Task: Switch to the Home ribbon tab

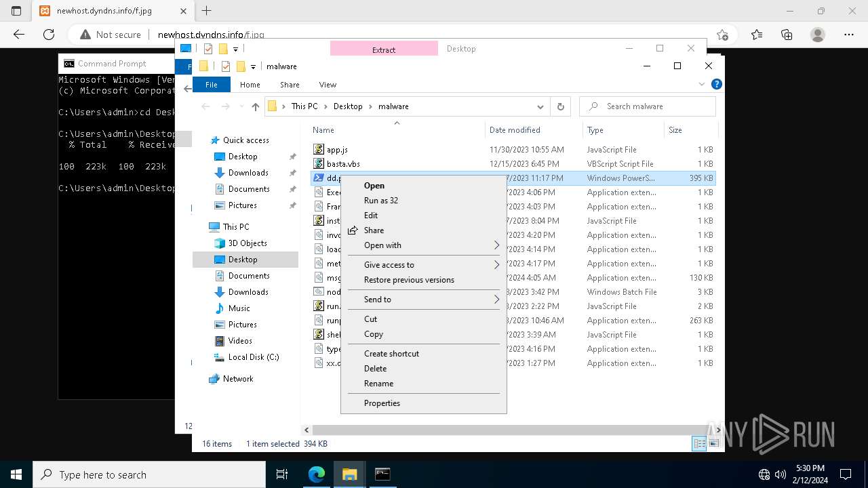Action: [x=250, y=85]
